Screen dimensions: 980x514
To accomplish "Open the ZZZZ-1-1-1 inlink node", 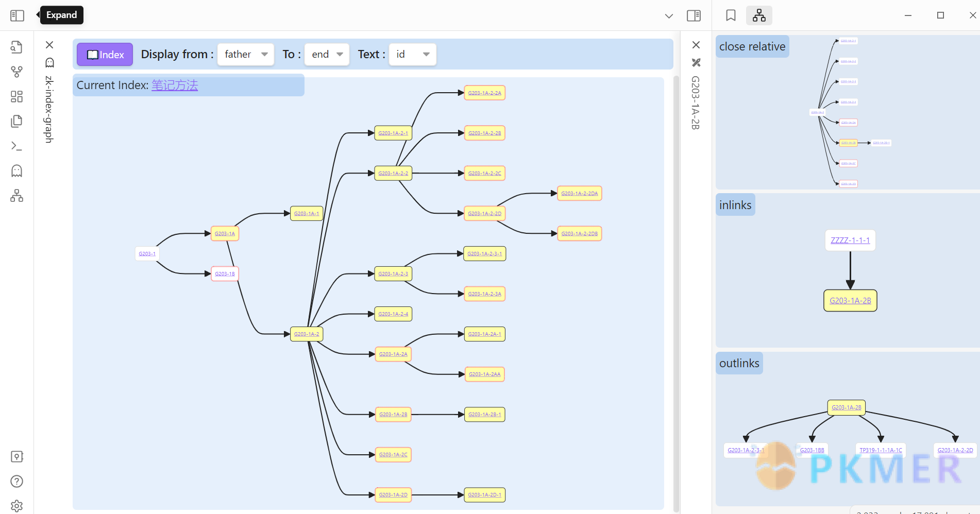I will pos(850,240).
